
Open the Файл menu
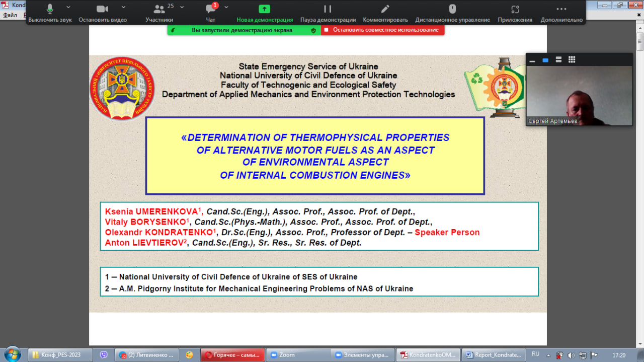(x=10, y=15)
